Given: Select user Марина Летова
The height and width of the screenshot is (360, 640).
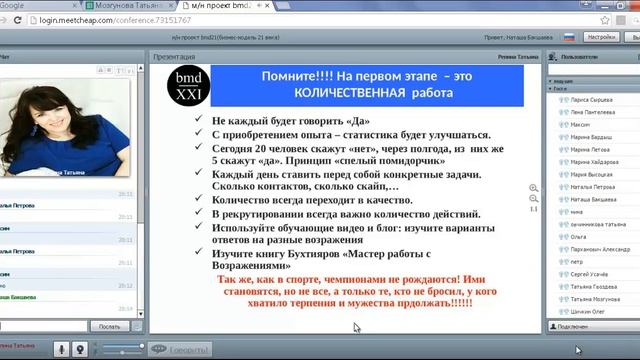Looking at the screenshot, I should point(590,149).
